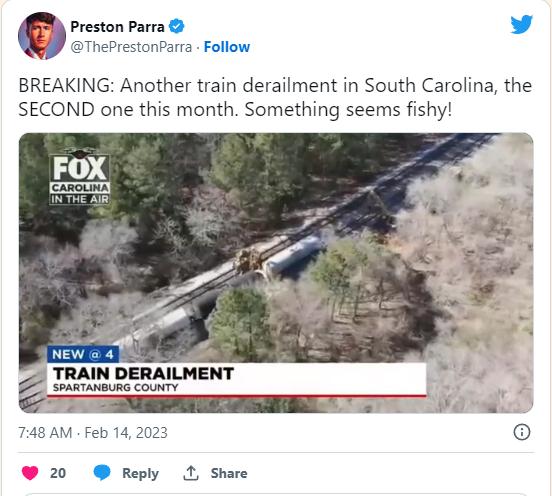Screen dimensions: 552x496
Task: Open the tweet info circle icon
Action: [522, 432]
